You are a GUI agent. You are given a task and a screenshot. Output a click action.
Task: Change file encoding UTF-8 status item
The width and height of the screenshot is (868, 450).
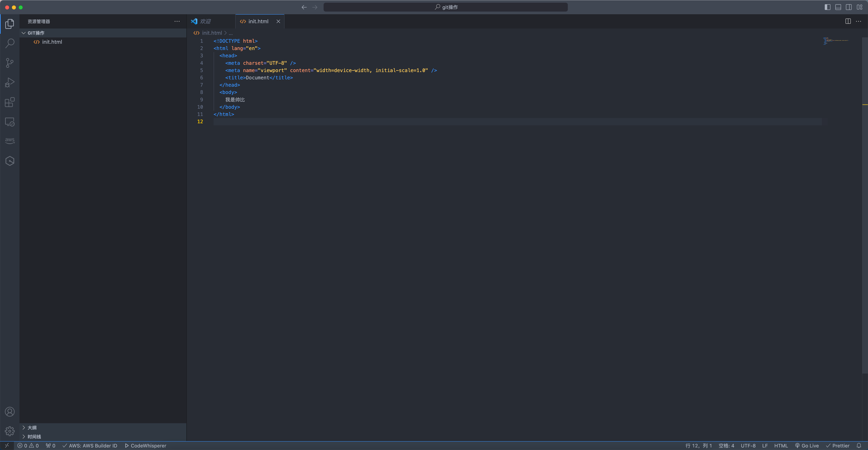[x=748, y=446]
